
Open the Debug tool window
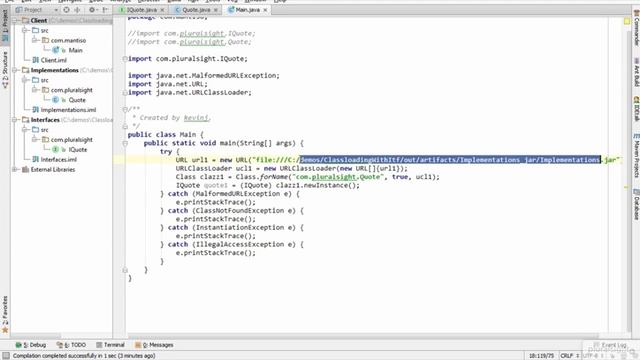[31, 345]
